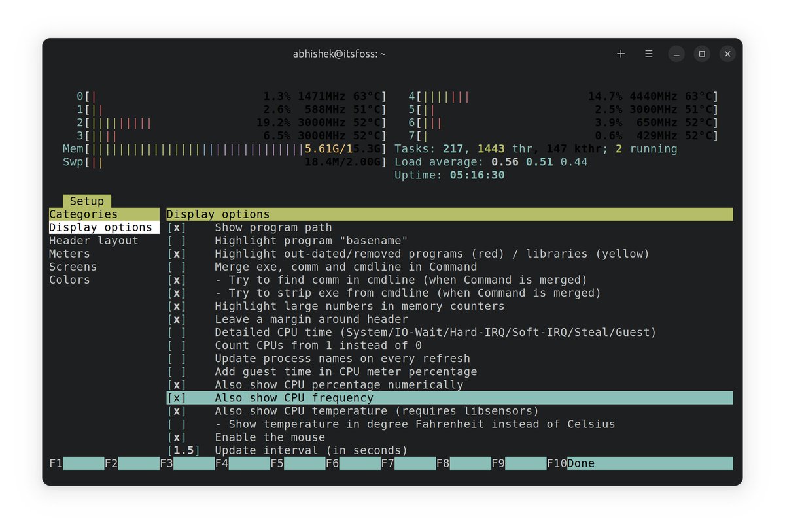This screenshot has width=785, height=532.
Task: Click swap value 18.4M/2.00G
Action: pyautogui.click(x=343, y=162)
